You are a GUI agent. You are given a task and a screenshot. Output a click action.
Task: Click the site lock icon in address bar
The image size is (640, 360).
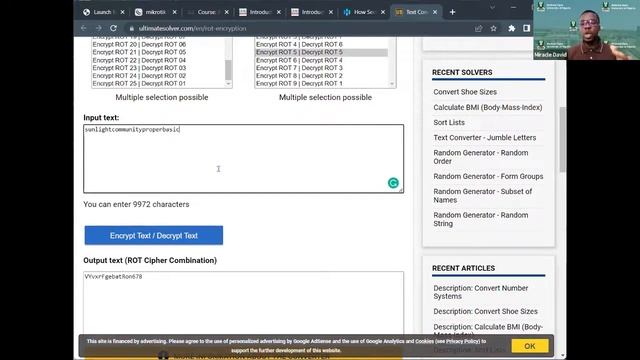click(131, 28)
